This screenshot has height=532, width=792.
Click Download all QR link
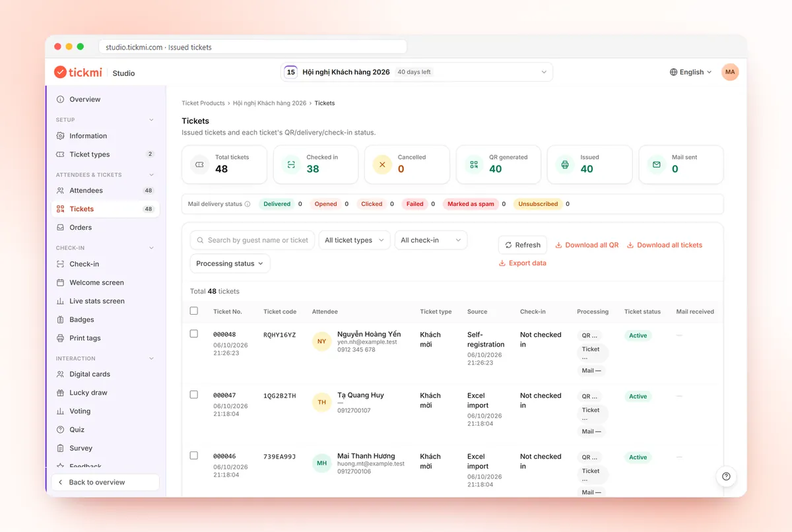pyautogui.click(x=587, y=245)
